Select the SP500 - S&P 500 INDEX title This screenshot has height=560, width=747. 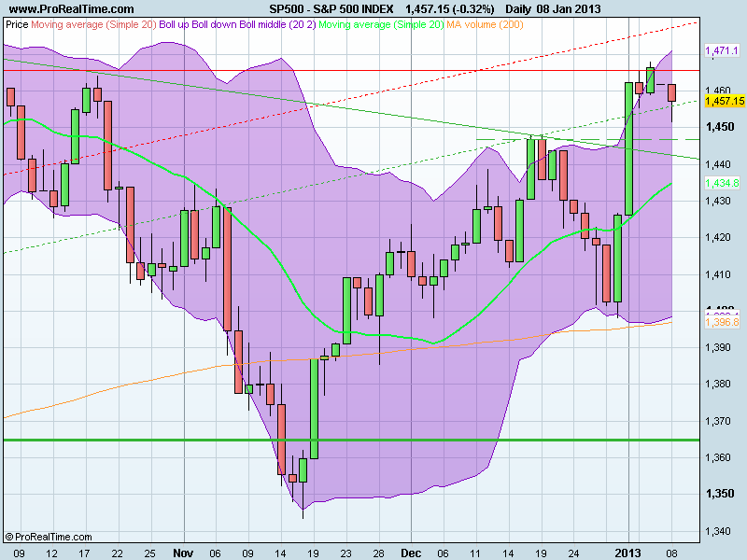click(x=331, y=8)
